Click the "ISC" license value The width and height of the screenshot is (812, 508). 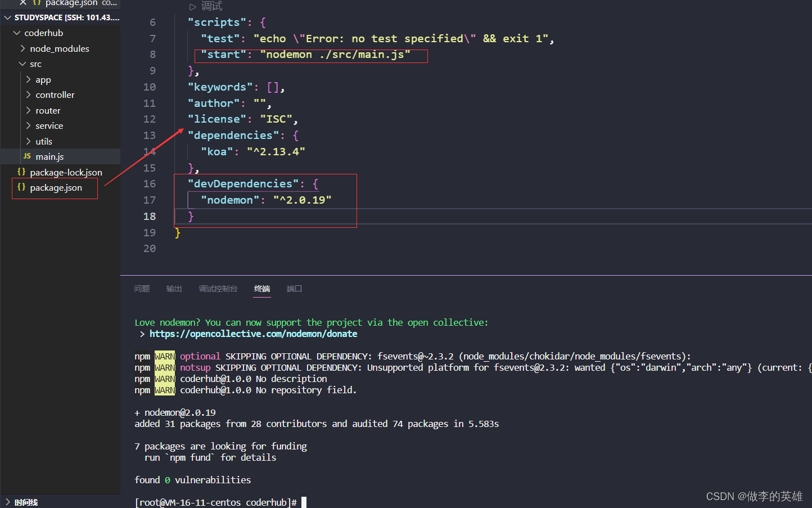coord(276,119)
